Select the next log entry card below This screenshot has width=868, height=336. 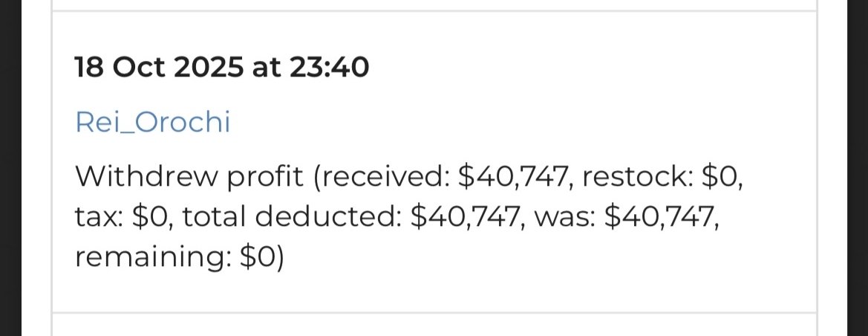click(x=434, y=326)
